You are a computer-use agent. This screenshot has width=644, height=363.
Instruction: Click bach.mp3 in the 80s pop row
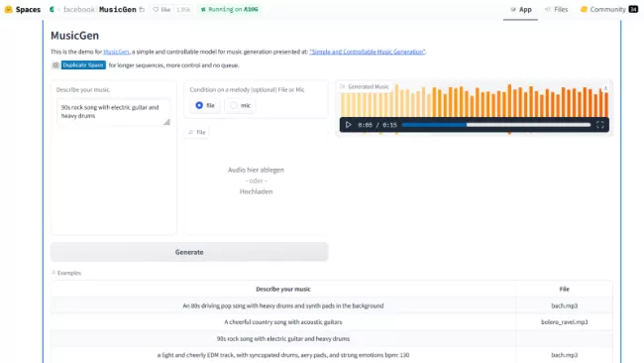565,305
